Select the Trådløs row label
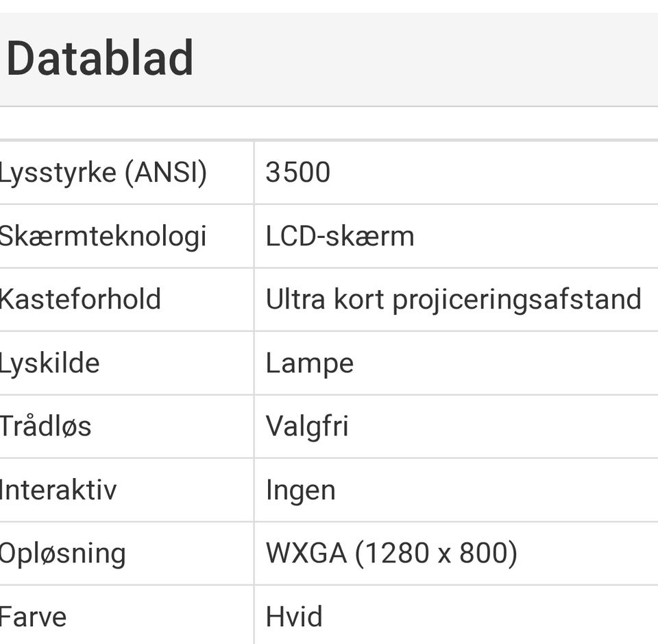Viewport: 658px width, 644px height. [45, 427]
